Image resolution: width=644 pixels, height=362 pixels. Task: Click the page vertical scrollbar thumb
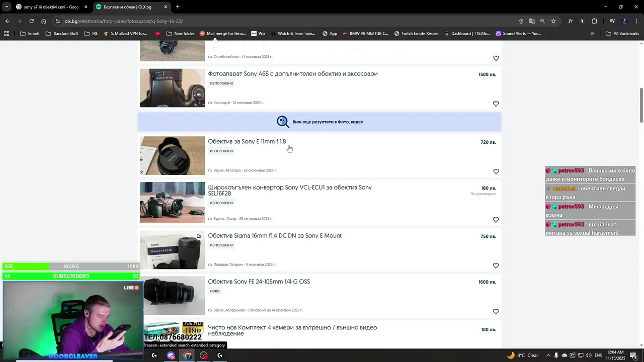point(641,105)
